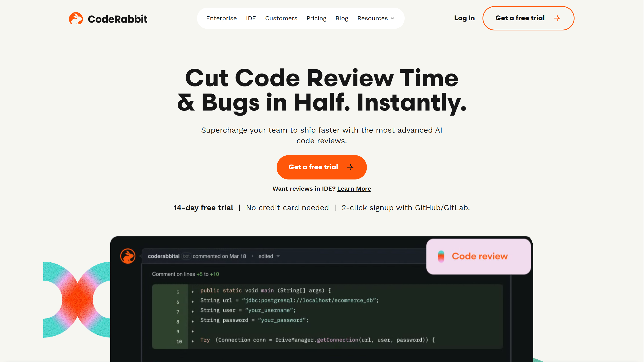The image size is (644, 362).
Task: Click the arrow icon in orange trial button
Action: coord(350,167)
